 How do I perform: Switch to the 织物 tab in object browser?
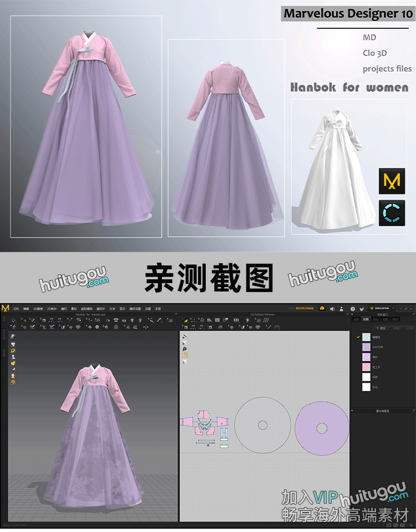tap(366, 319)
